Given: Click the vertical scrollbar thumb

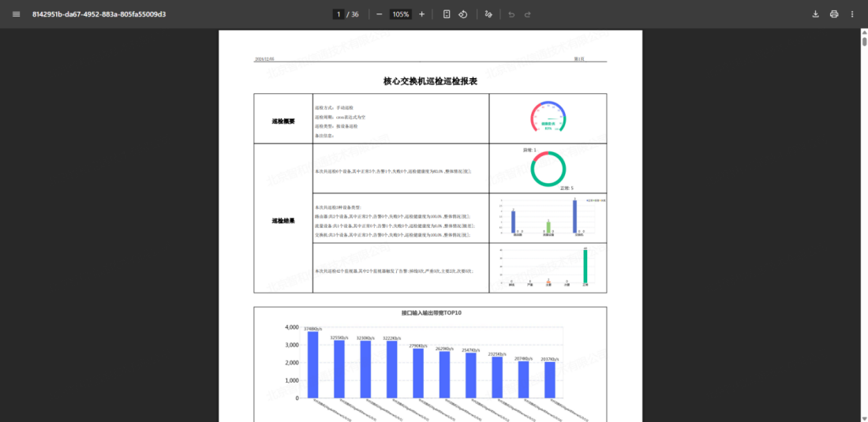Looking at the screenshot, I should point(864,42).
